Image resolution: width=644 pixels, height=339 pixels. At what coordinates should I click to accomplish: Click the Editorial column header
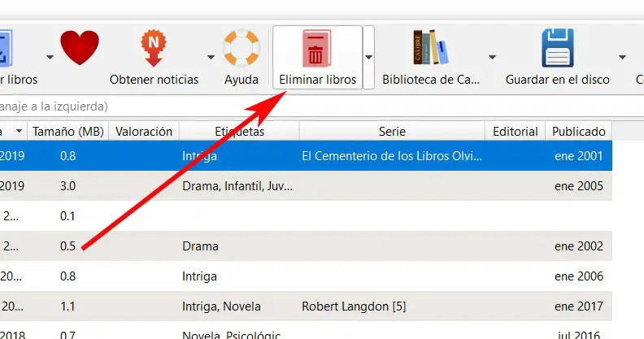[516, 131]
